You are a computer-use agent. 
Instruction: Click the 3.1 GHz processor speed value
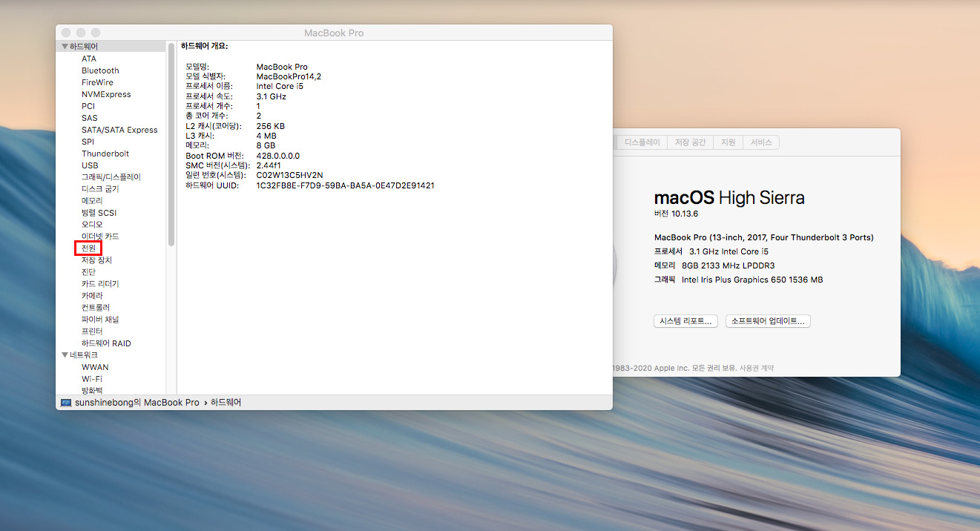click(x=271, y=96)
